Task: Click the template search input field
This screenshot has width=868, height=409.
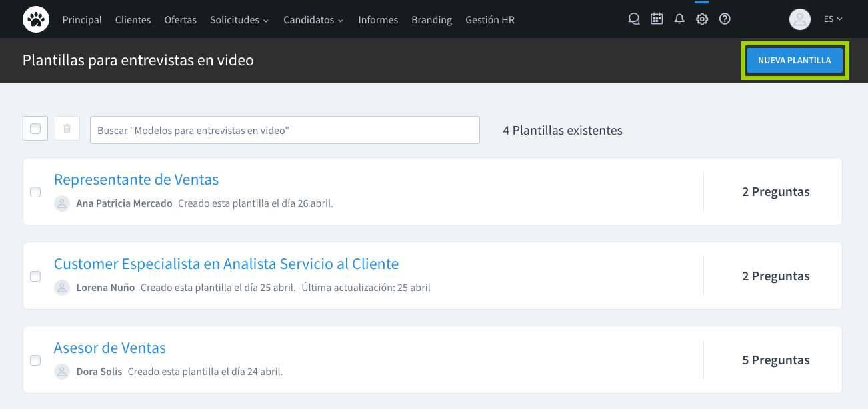Action: [x=285, y=130]
